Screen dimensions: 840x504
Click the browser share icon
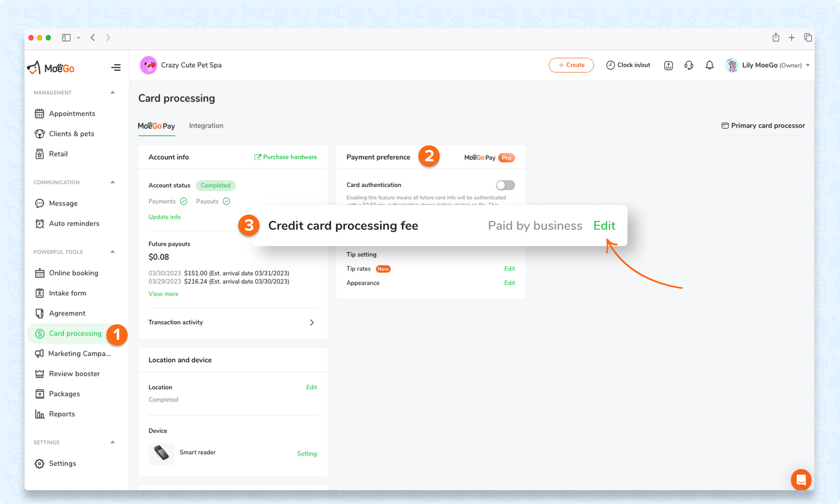[x=776, y=38]
